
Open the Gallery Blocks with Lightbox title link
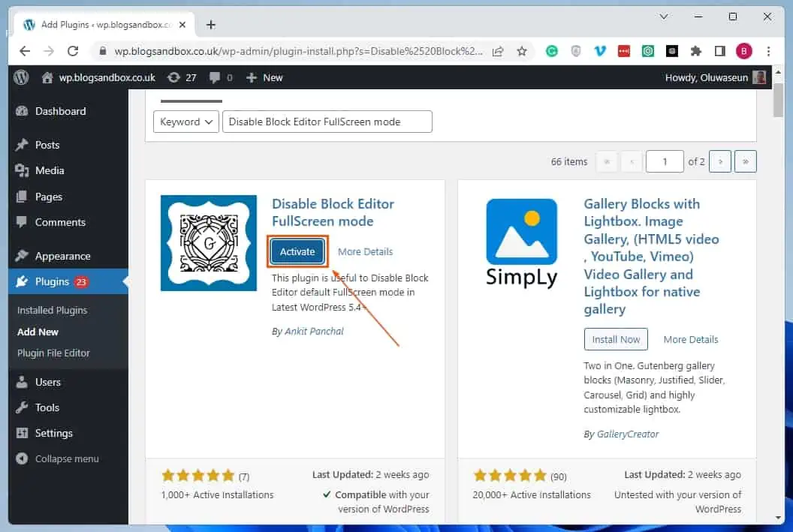click(651, 257)
